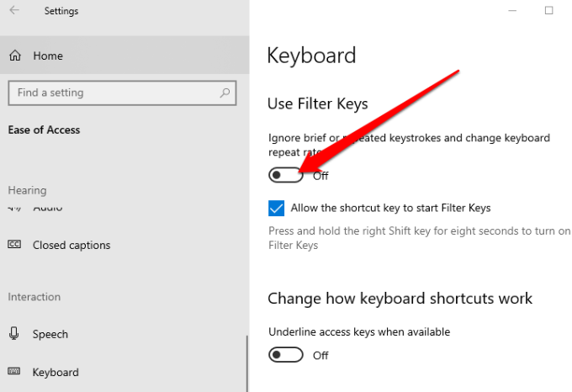
Task: Click the Speech microphone icon
Action: point(14,334)
